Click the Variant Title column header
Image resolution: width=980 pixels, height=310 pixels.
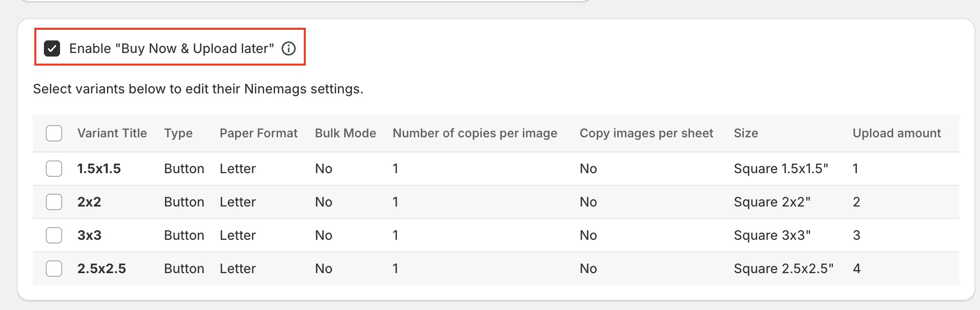coord(112,133)
